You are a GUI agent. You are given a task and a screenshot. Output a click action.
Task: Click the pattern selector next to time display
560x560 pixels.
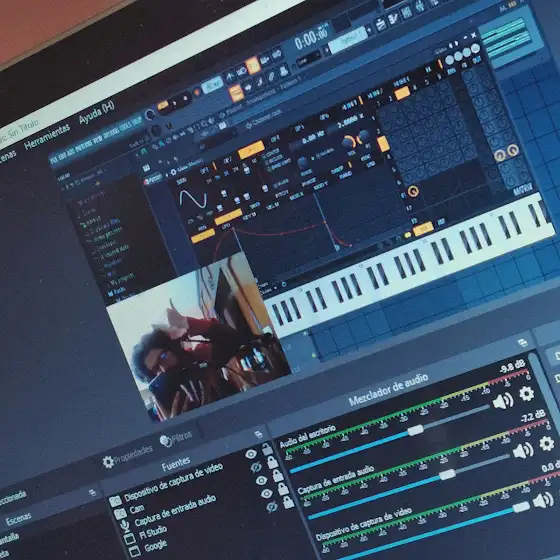(348, 40)
